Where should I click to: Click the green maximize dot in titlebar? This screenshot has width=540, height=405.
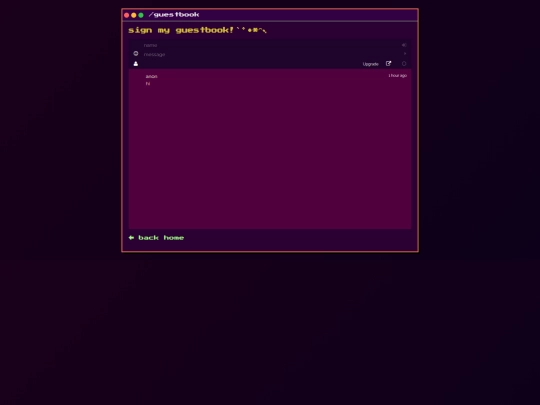pyautogui.click(x=141, y=15)
